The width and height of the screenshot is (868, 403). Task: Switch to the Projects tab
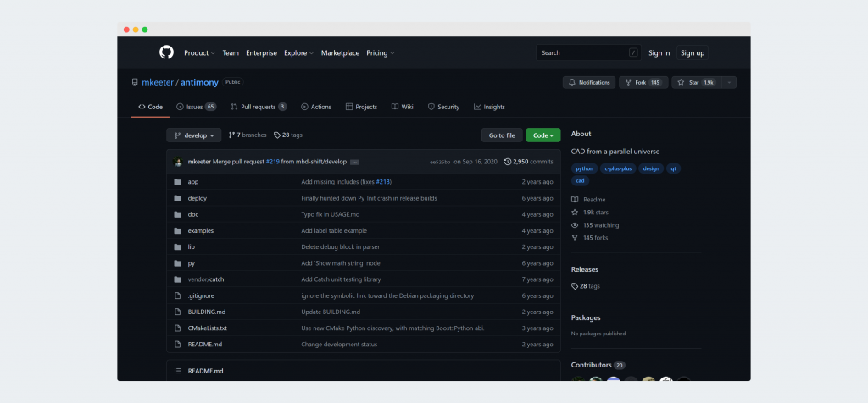pyautogui.click(x=361, y=107)
